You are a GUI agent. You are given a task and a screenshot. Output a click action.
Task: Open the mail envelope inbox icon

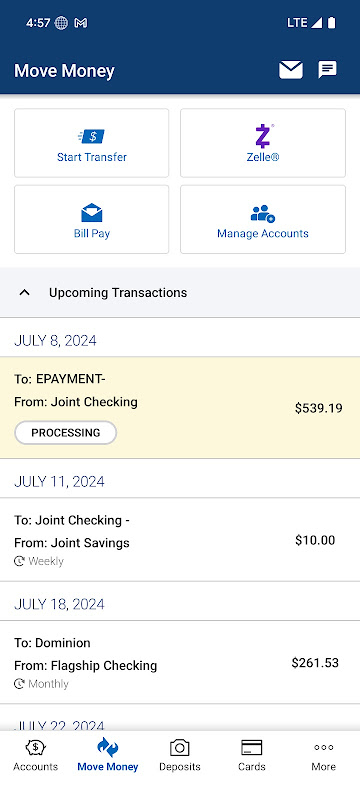point(291,70)
